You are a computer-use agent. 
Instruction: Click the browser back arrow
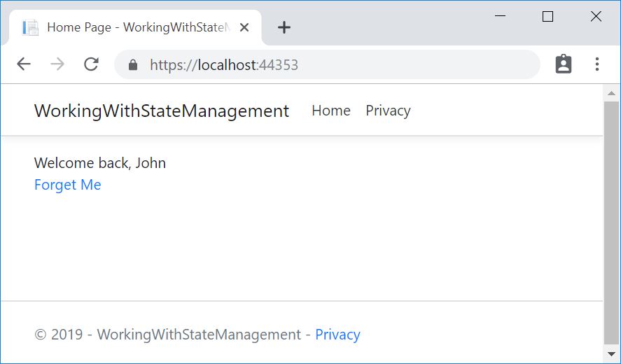pyautogui.click(x=24, y=65)
